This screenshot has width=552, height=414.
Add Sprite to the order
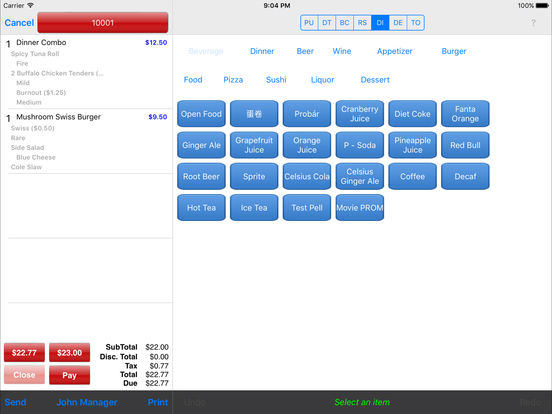click(x=254, y=176)
